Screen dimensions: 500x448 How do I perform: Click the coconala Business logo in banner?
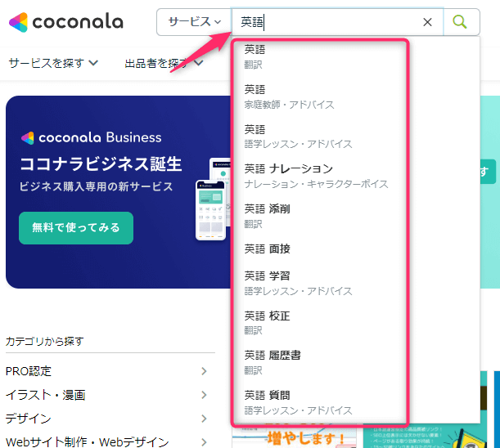click(x=91, y=137)
